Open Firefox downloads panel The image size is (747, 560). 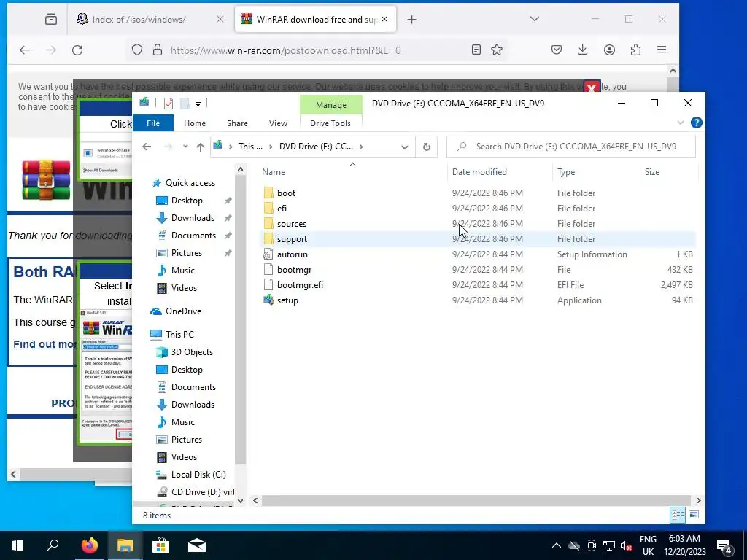582,50
